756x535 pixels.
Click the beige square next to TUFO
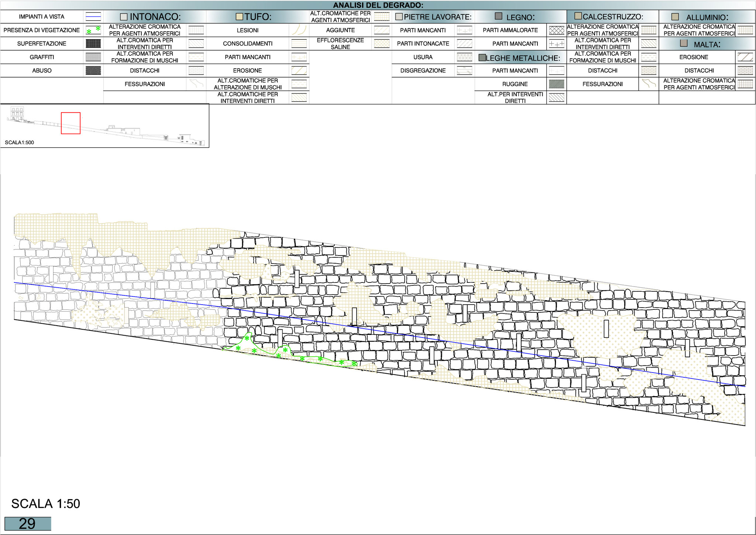(x=239, y=17)
